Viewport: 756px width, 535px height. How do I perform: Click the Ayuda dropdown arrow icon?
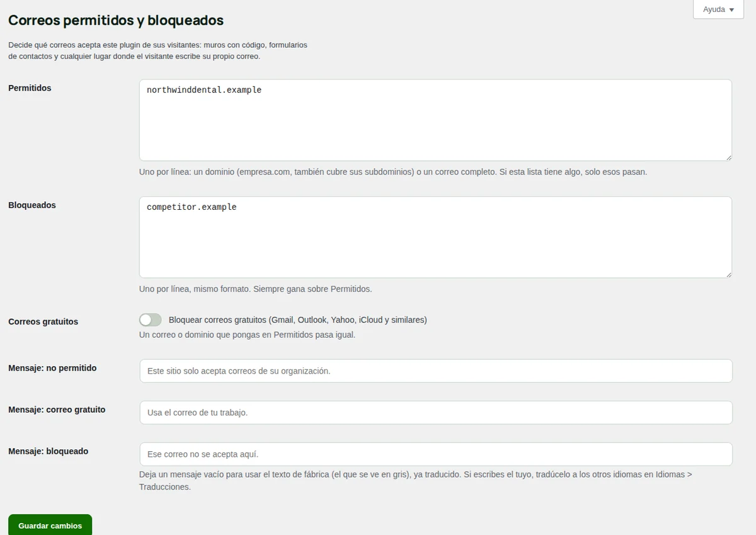[731, 10]
